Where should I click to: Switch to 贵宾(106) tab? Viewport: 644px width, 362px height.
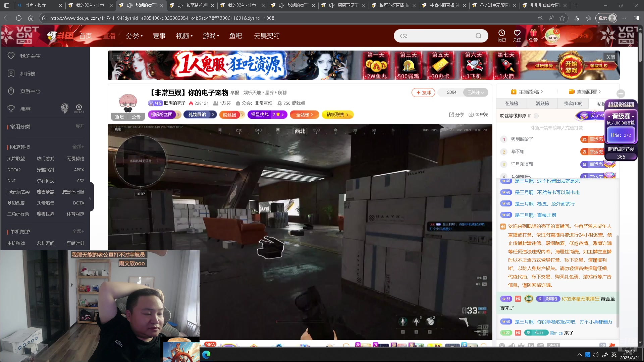(573, 104)
